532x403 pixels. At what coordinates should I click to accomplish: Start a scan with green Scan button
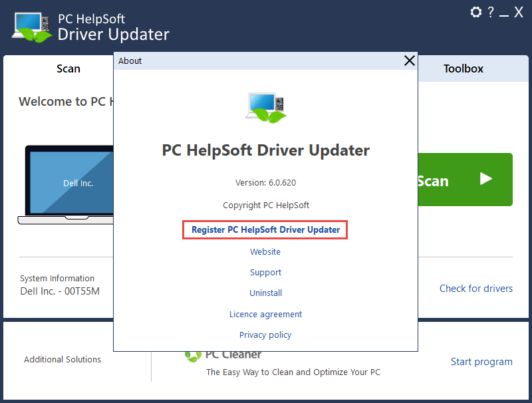[465, 180]
